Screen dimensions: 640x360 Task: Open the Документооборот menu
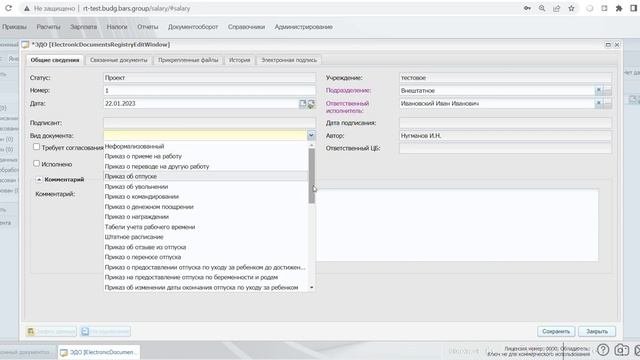[193, 27]
